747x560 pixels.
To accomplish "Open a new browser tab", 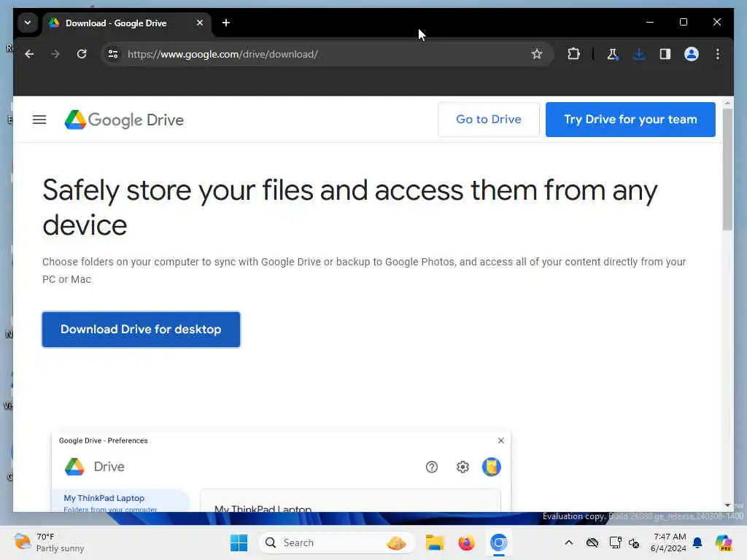I will (x=226, y=23).
